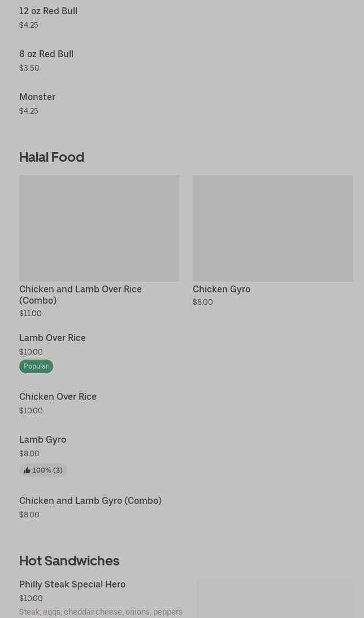Click the Halal Food section heading
The width and height of the screenshot is (364, 618).
click(x=51, y=157)
